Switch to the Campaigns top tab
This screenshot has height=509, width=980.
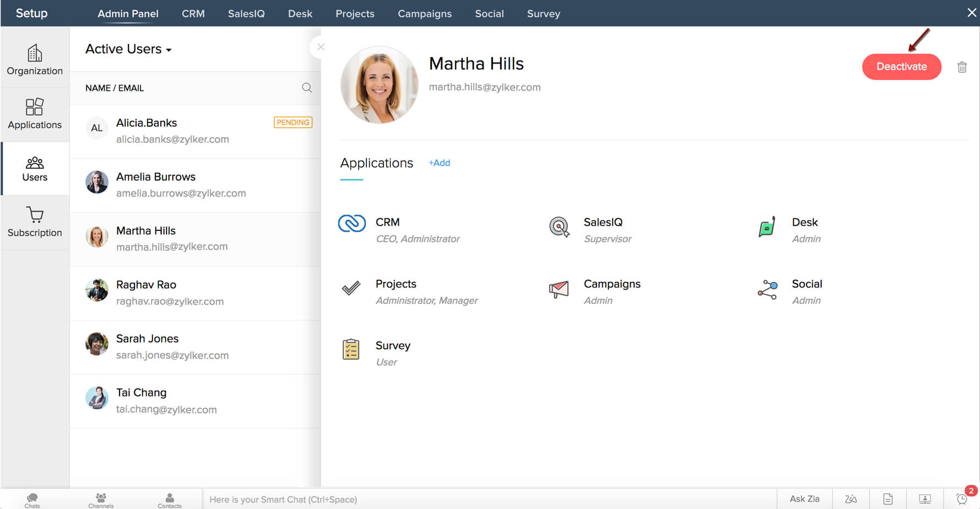click(425, 14)
